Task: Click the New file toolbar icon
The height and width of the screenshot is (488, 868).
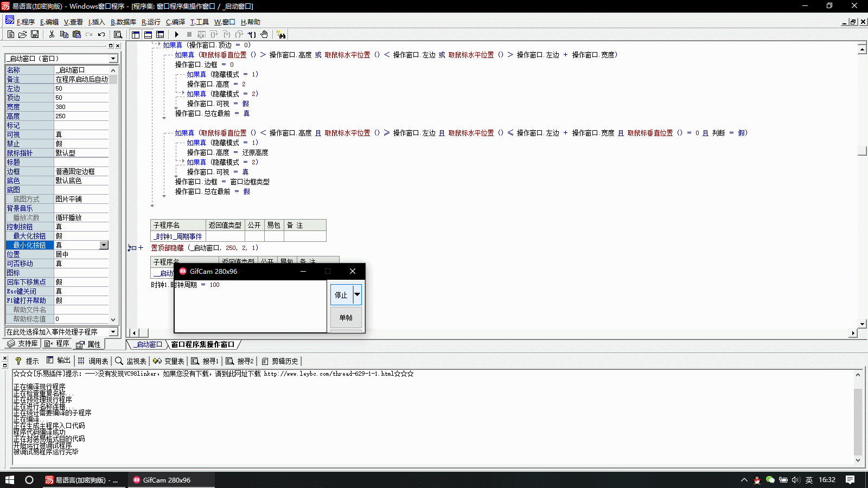Action: click(x=11, y=34)
